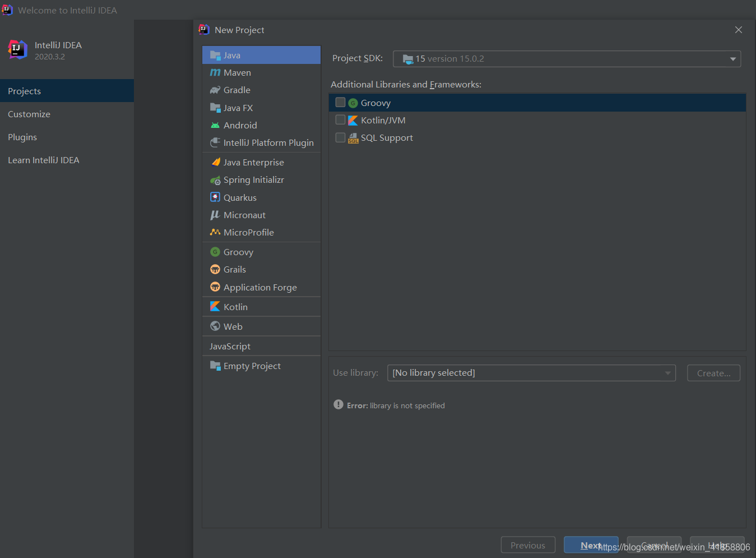756x558 pixels.
Task: Open Plugins in the Welcome window
Action: point(67,137)
